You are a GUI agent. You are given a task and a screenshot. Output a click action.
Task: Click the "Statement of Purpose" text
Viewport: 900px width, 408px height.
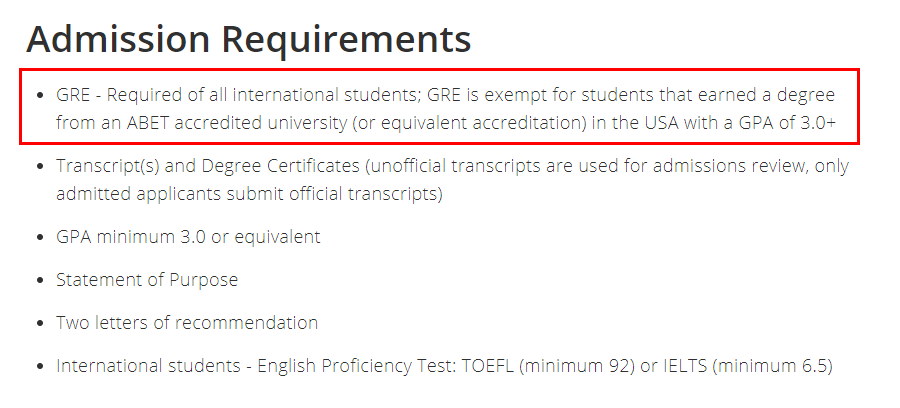[x=147, y=280]
